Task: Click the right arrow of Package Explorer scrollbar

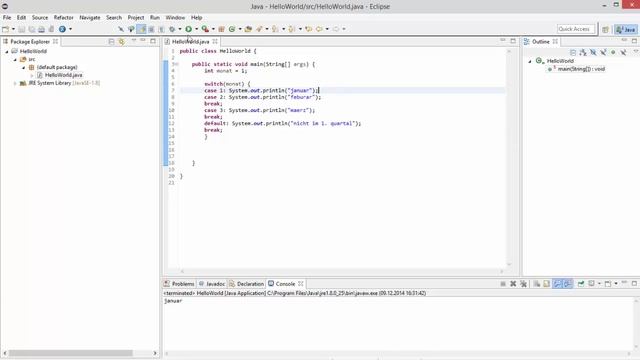Action: click(155, 353)
